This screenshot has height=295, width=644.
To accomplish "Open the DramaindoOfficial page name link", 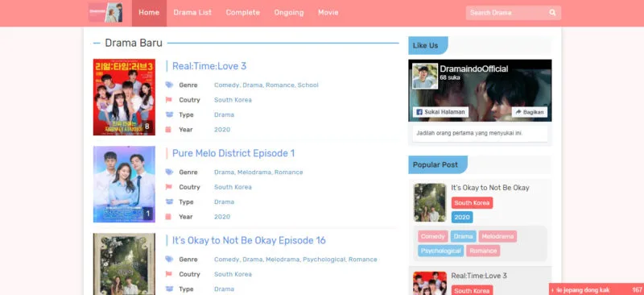I will 474,69.
